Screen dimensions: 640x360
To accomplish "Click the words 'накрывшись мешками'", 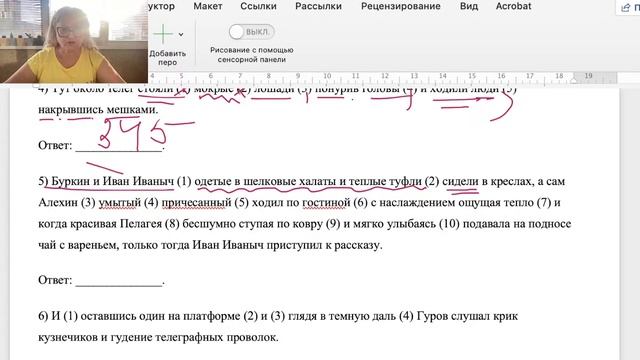I will click(x=98, y=110).
